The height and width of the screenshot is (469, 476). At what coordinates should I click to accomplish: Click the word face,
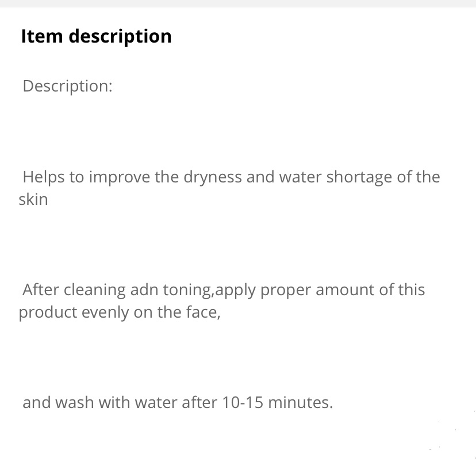click(203, 312)
